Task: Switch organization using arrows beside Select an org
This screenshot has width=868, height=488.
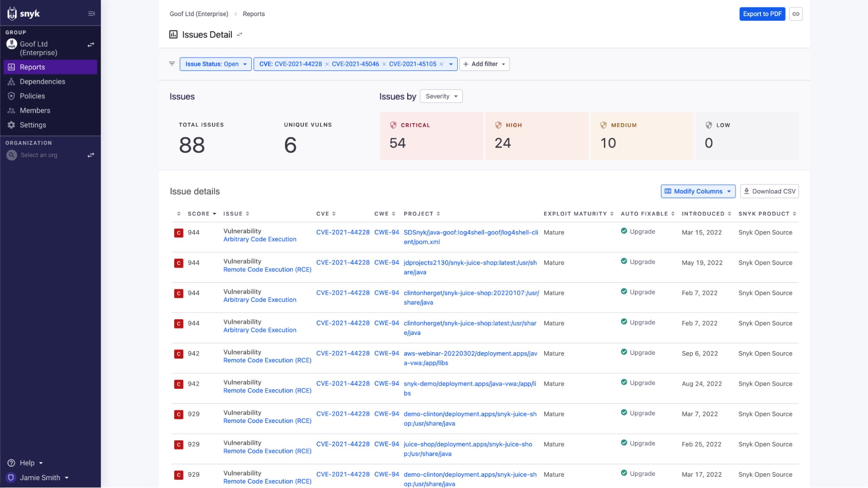Action: point(91,155)
